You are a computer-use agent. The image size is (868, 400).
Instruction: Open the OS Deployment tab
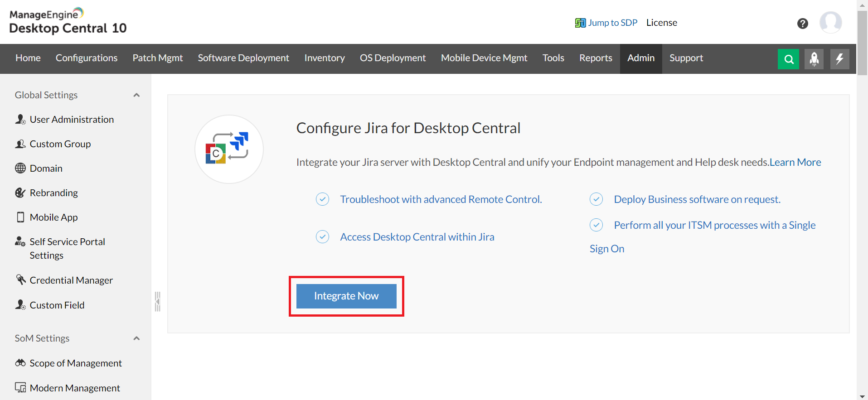click(393, 58)
